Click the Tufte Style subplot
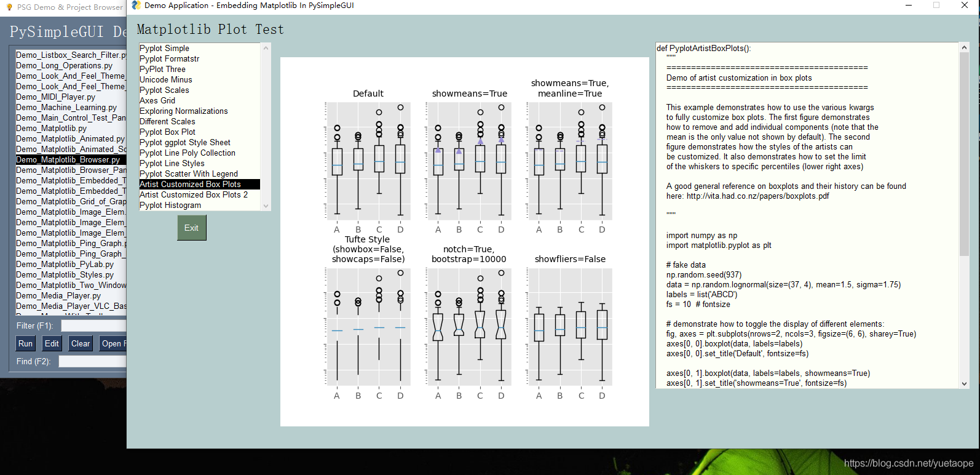The height and width of the screenshot is (475, 980). [x=368, y=327]
